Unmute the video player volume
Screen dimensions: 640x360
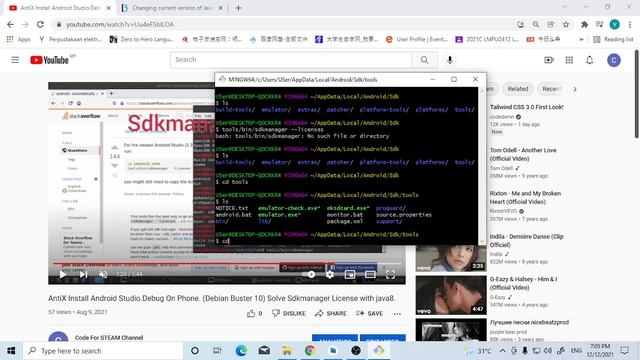[103, 275]
